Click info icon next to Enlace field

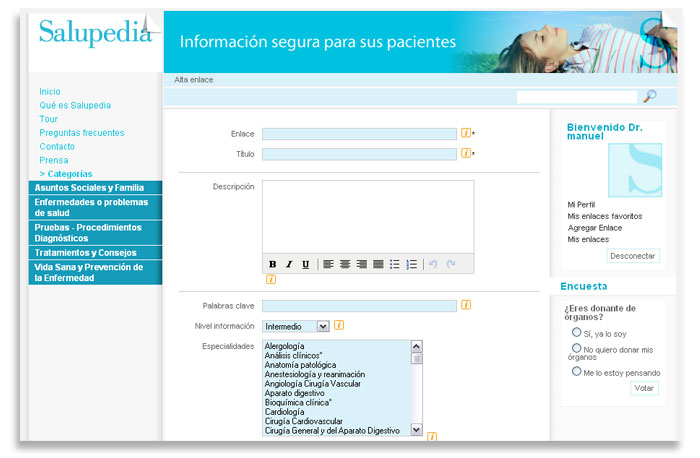click(x=466, y=133)
